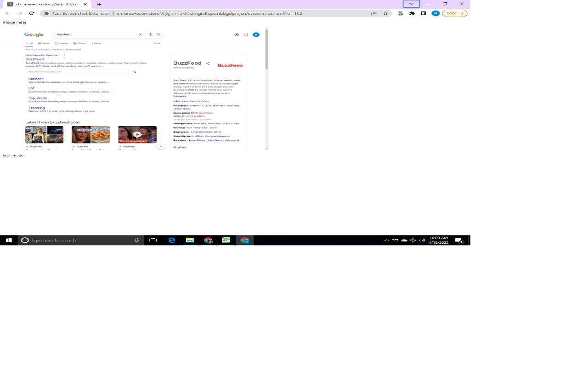588x368 pixels.
Task: Open the Quizzes sitelink
Action: pyautogui.click(x=36, y=79)
